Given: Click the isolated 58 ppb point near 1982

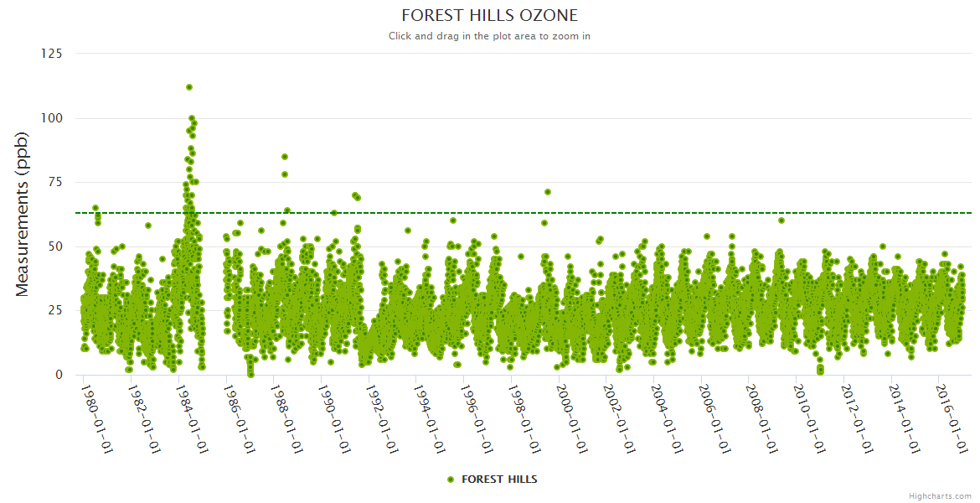Looking at the screenshot, I should click(148, 226).
